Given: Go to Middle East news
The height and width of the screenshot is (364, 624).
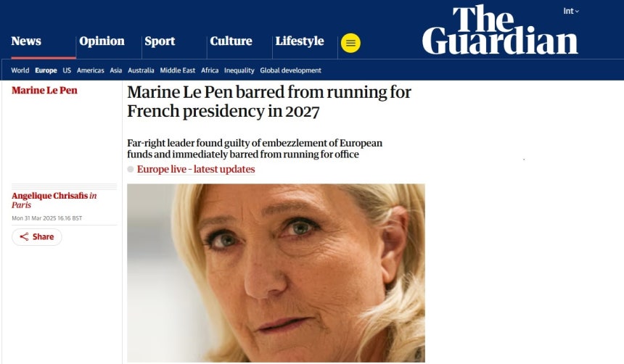Looking at the screenshot, I should coord(178,70).
